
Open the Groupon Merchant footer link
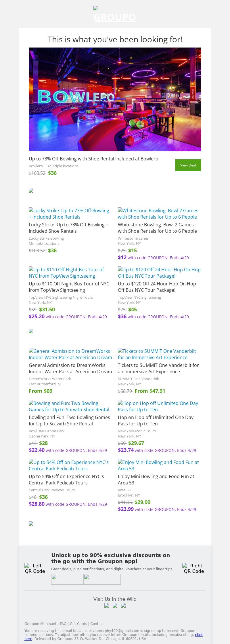click(40, 624)
